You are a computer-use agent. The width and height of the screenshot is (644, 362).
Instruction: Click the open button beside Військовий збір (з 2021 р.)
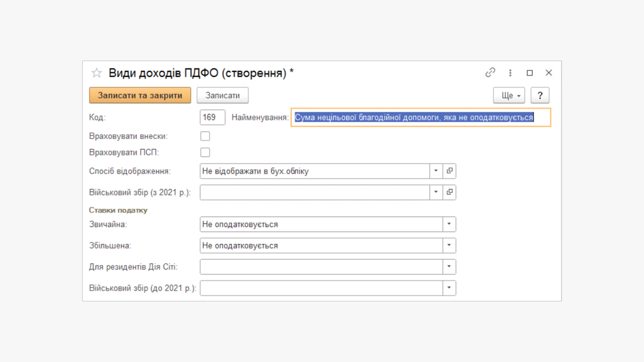449,192
